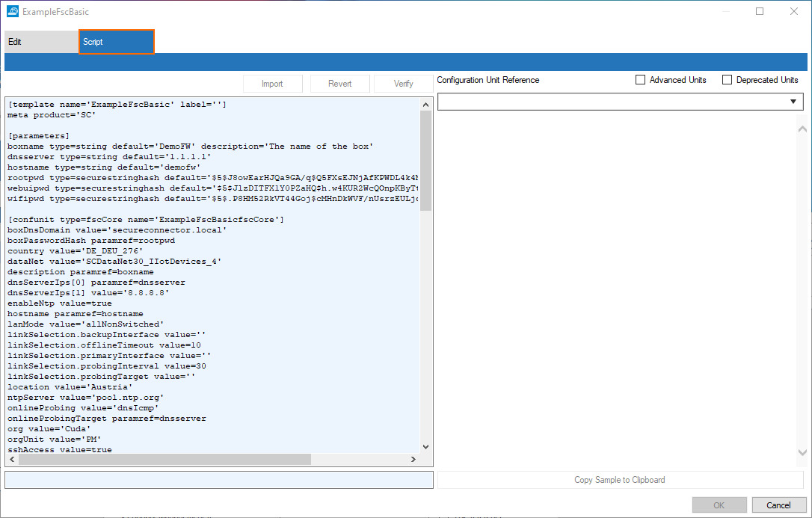Click the 'onlineProbingTarget paramref=dnsserver' line
Image resolution: width=812 pixels, height=518 pixels.
coord(107,418)
